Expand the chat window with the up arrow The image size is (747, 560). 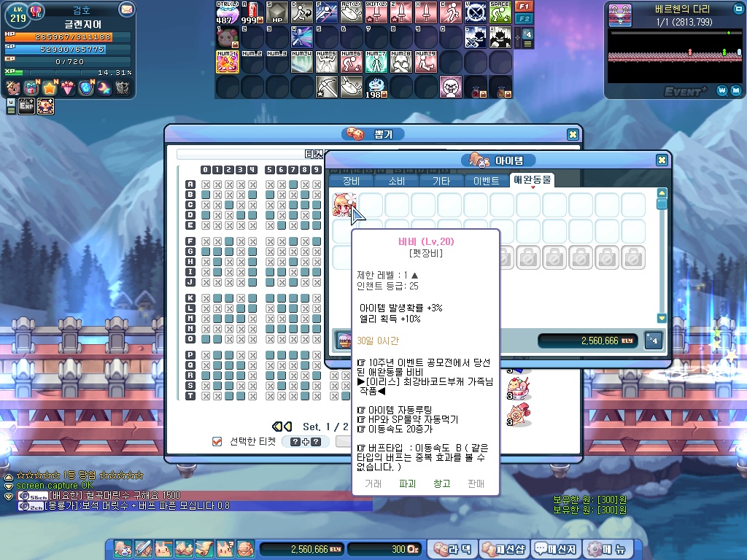[9, 477]
